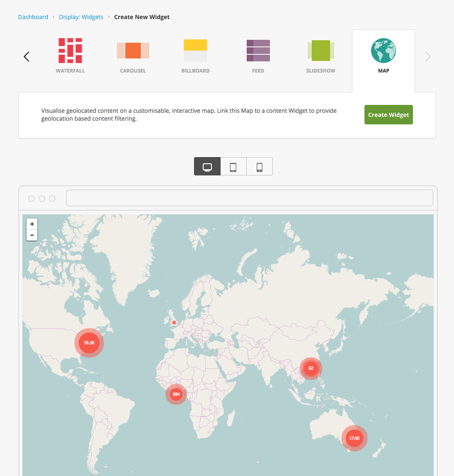Click the map zoom in button

(32, 224)
